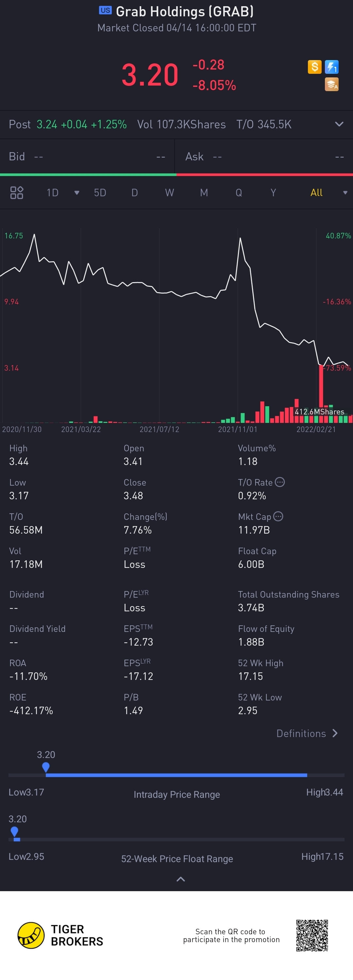Tap the 2020/11/30 date axis label
The image size is (353, 980).
(x=22, y=429)
